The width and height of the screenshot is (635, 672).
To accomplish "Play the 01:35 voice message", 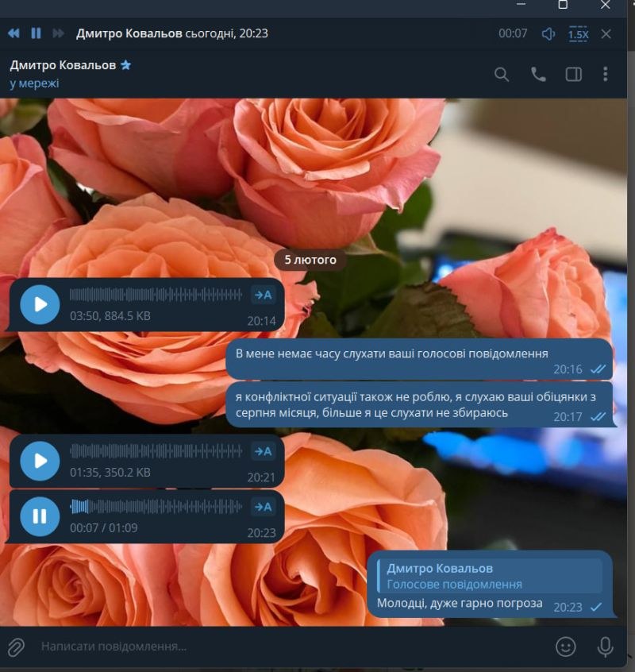I will pyautogui.click(x=40, y=461).
